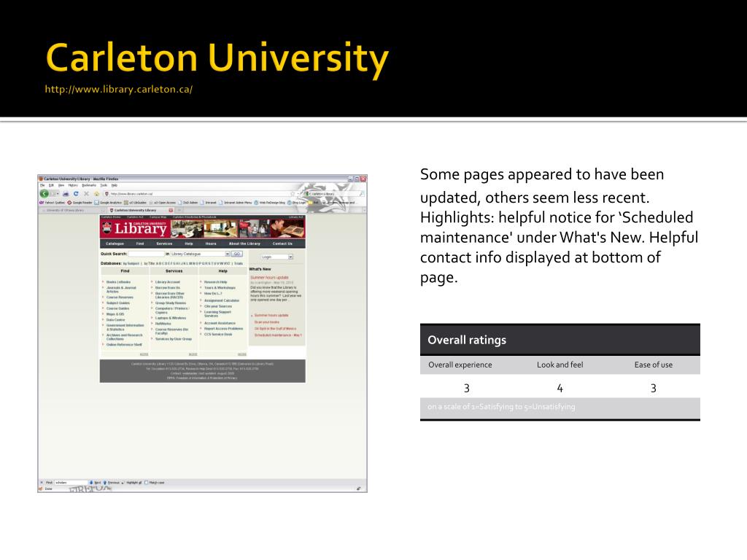The height and width of the screenshot is (560, 747).
Task: Open the Yahoo! Québec bookmark
Action: tap(52, 203)
